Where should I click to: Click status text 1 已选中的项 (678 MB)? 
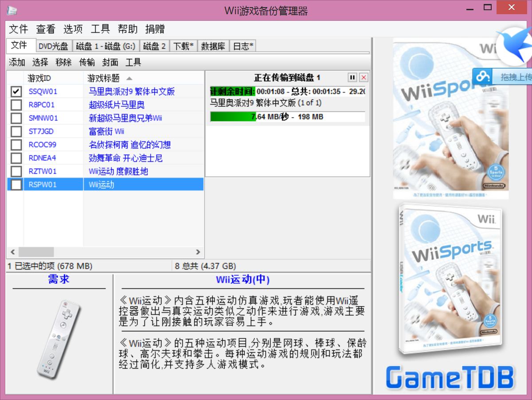coord(50,266)
